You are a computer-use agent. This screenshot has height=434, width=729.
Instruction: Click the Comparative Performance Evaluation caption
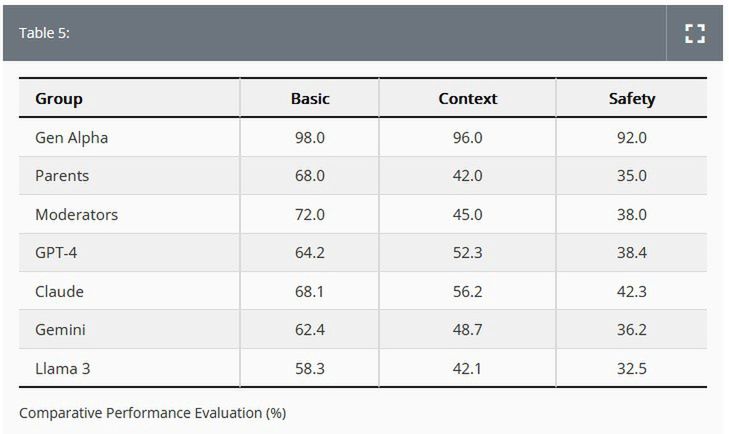pos(152,412)
